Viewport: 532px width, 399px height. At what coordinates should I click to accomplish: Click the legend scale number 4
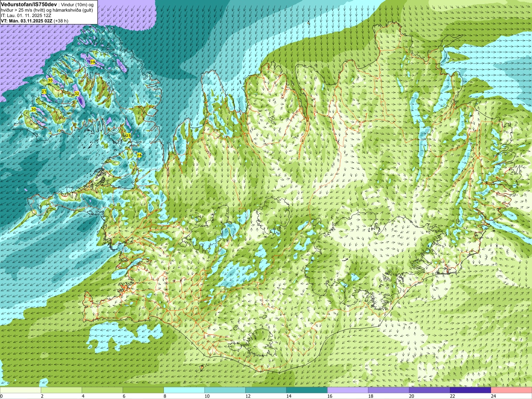[x=83, y=396]
